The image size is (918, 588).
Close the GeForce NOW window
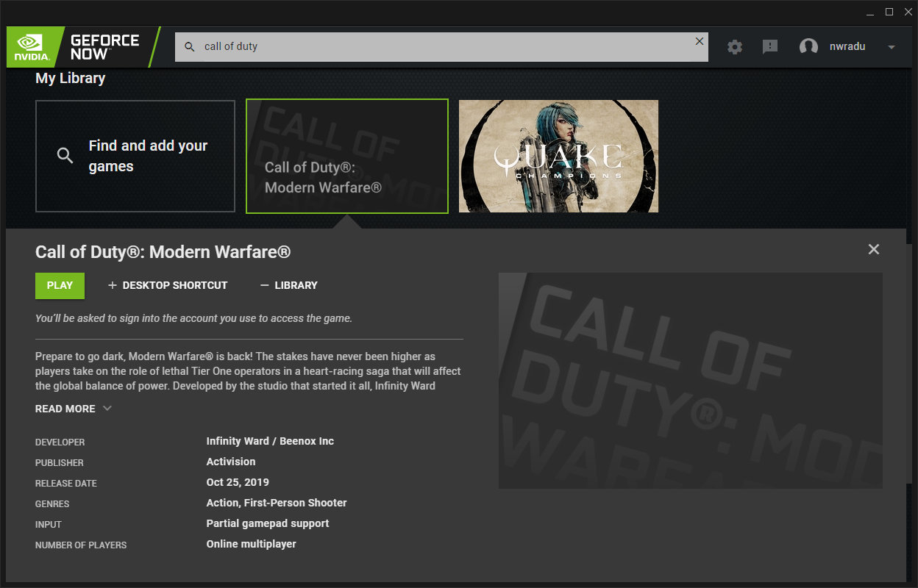[908, 12]
